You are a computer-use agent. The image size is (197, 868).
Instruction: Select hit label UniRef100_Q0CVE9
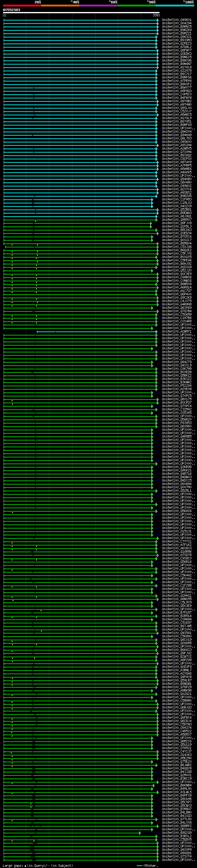(x=176, y=274)
